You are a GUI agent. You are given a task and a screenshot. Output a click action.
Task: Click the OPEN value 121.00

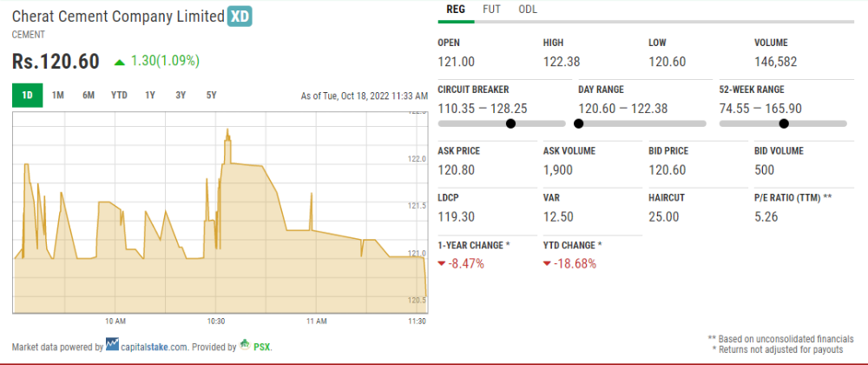[x=457, y=62]
